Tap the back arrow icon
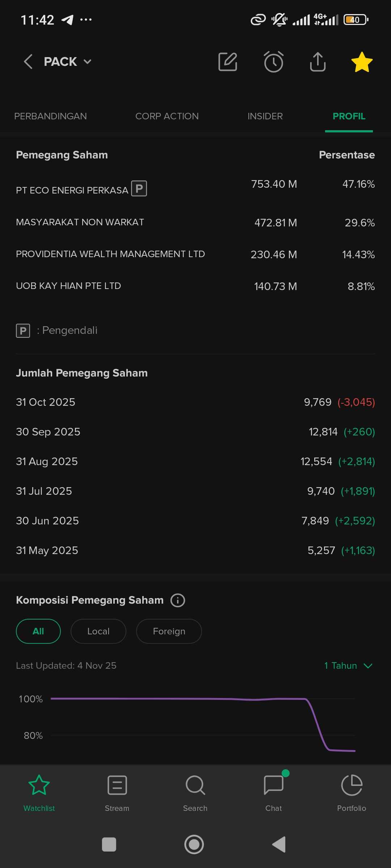This screenshot has height=868, width=391. pos(28,61)
